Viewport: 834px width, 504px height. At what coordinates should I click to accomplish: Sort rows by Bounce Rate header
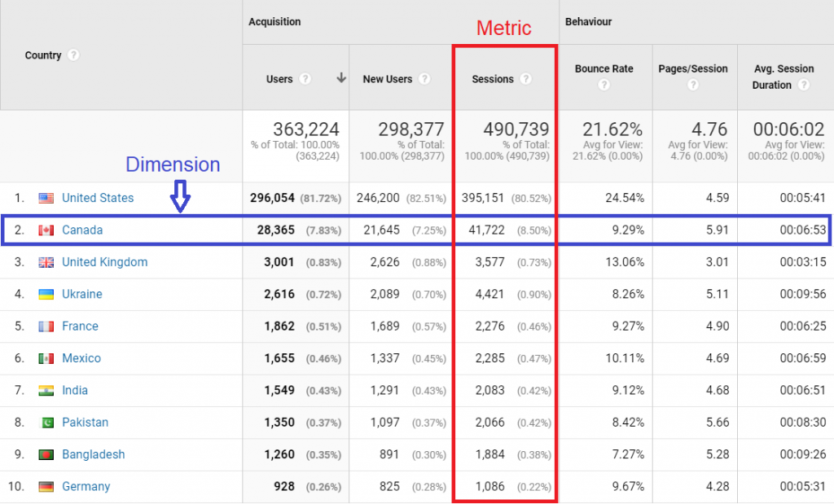pyautogui.click(x=604, y=68)
